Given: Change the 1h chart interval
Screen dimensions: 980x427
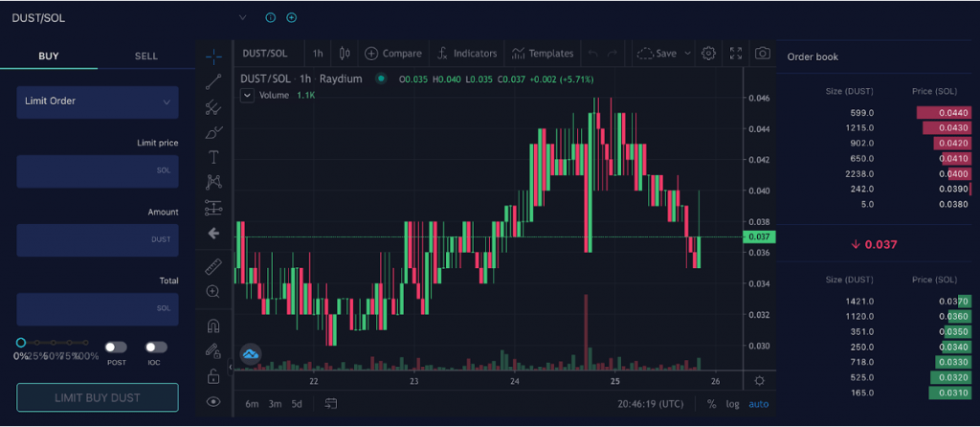Looking at the screenshot, I should click(x=318, y=54).
